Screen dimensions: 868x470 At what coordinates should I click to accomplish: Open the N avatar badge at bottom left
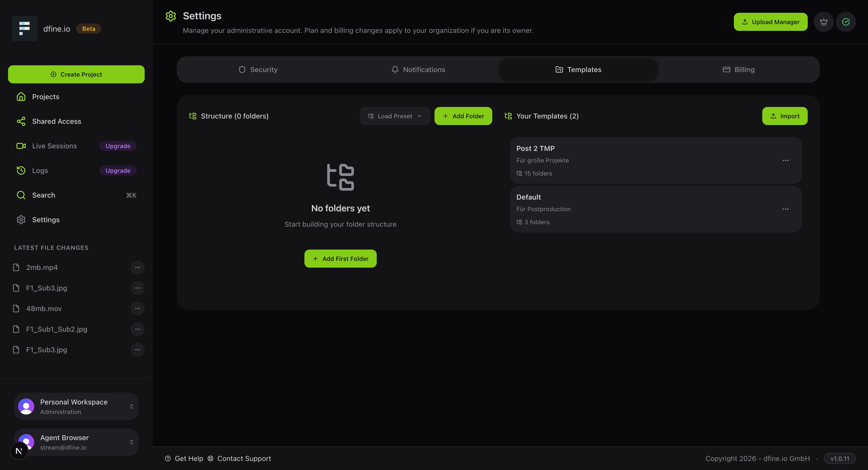(x=19, y=451)
